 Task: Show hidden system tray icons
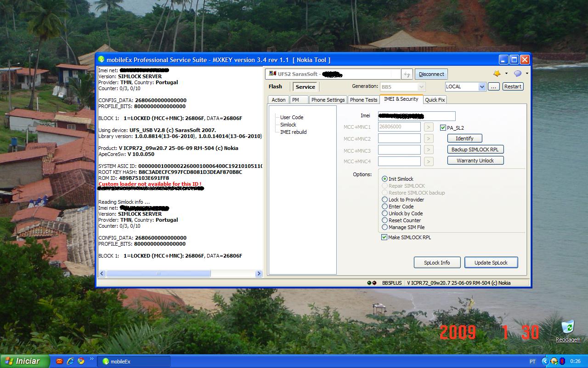pos(545,361)
